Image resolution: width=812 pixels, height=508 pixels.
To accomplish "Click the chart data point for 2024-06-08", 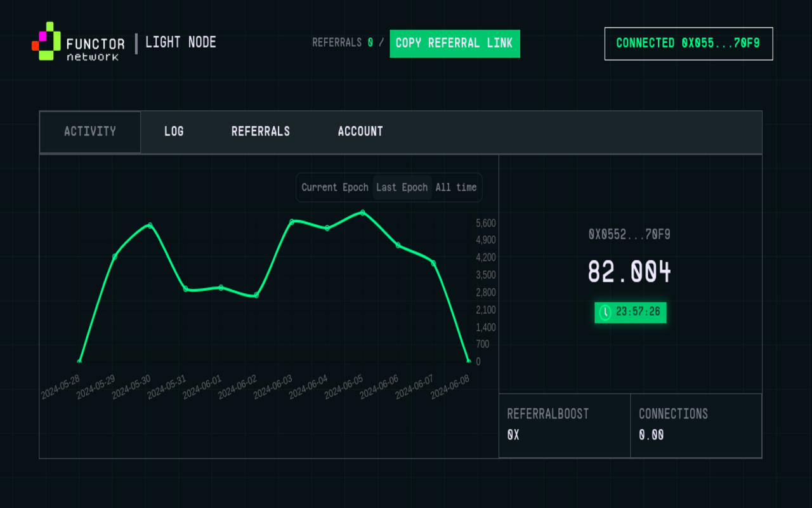I will [469, 361].
